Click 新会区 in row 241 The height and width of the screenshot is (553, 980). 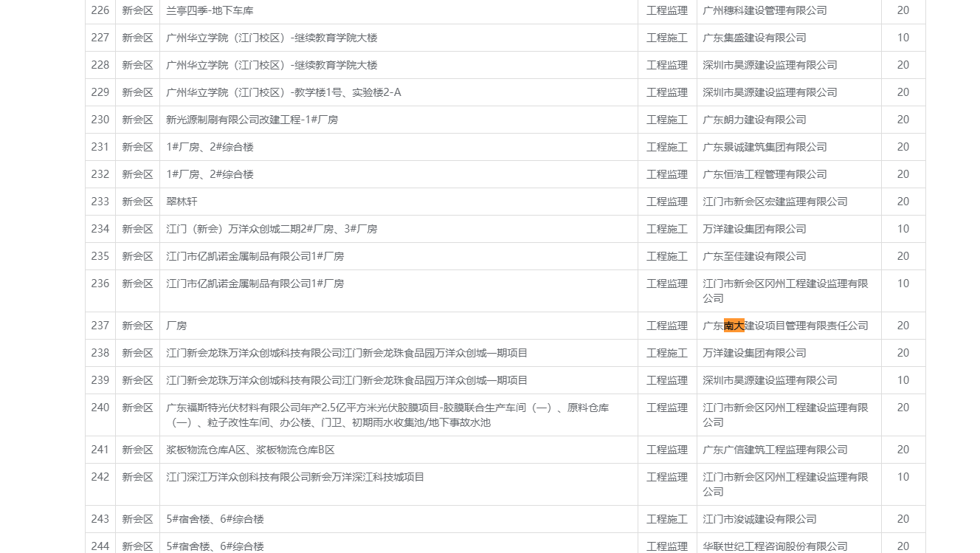pyautogui.click(x=137, y=450)
